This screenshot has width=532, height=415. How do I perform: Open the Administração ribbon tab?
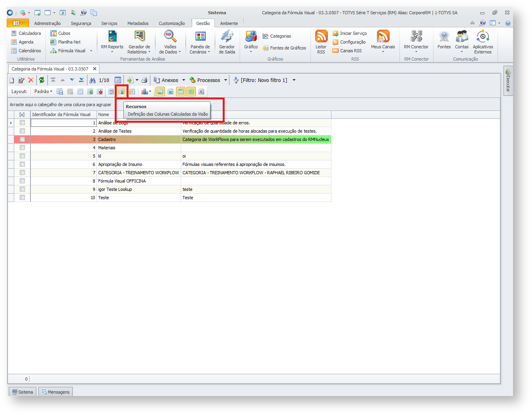click(47, 23)
